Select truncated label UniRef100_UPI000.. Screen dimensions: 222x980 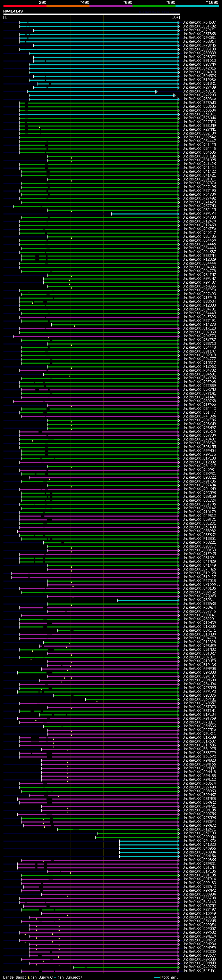pyautogui.click(x=201, y=585)
